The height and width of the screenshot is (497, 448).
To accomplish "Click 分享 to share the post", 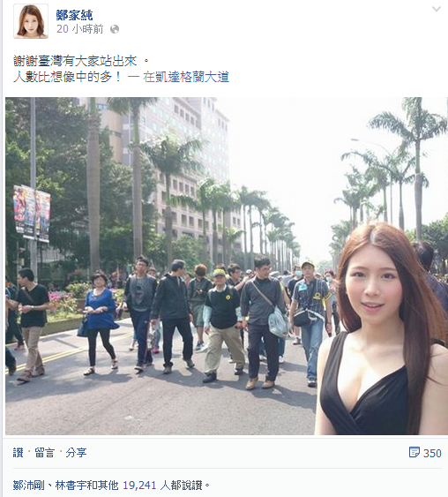I will tap(76, 453).
